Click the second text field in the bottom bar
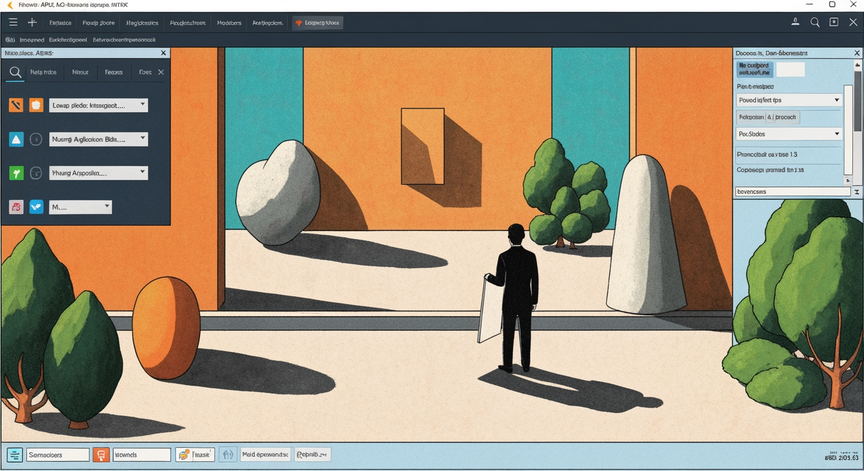Viewport: 864px width, 471px height. [x=142, y=455]
